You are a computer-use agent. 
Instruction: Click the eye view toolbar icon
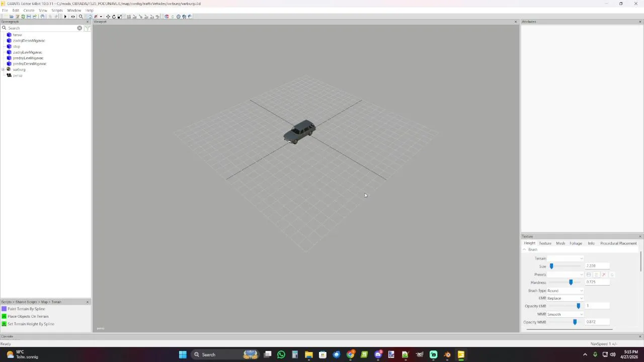72,17
